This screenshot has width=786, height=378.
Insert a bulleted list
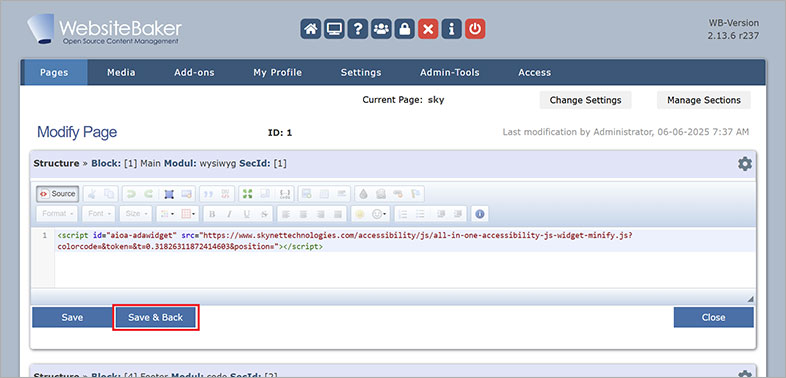point(420,214)
